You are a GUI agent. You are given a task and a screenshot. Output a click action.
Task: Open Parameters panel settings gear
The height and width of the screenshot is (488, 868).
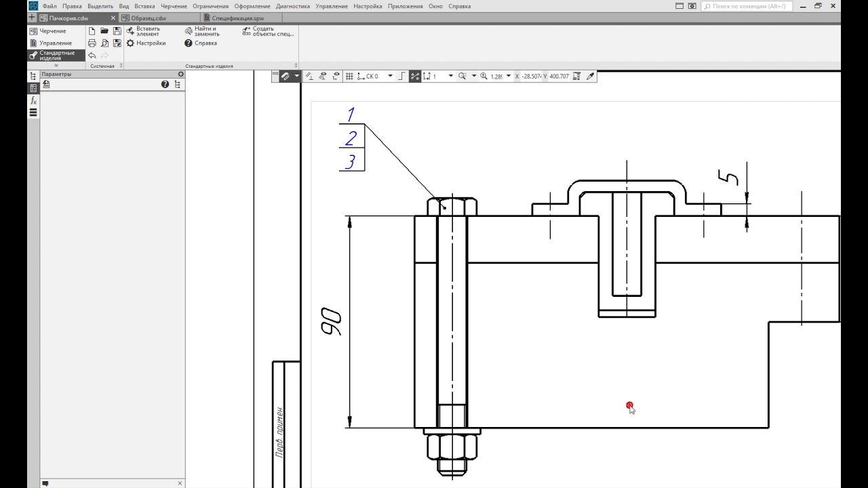click(x=180, y=75)
